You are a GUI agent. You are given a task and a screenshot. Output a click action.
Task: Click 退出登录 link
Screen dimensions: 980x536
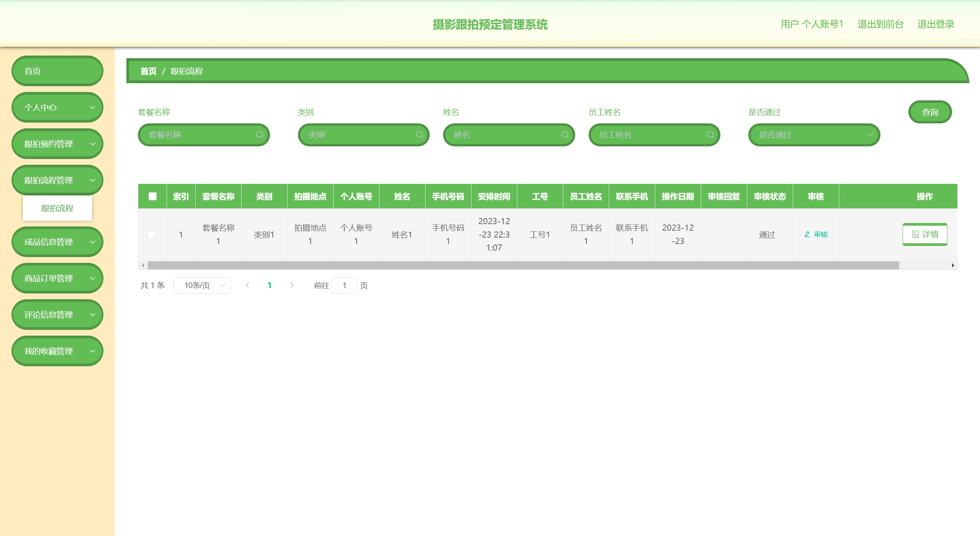935,25
